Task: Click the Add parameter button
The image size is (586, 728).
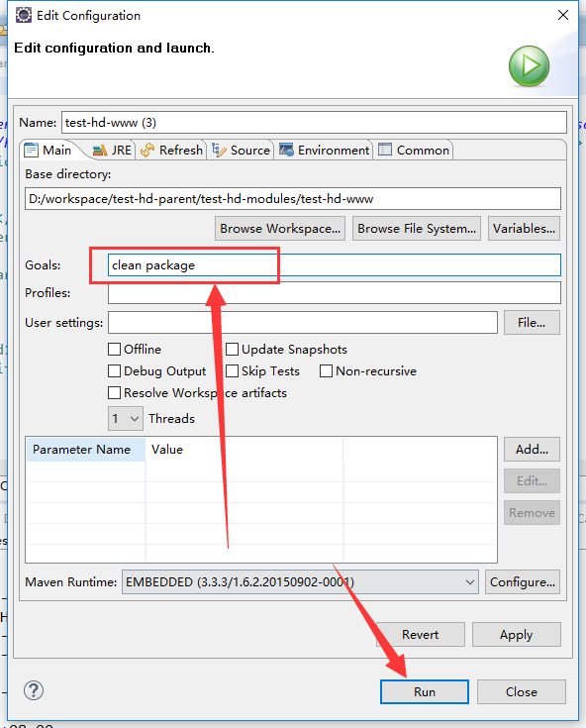Action: click(x=532, y=450)
